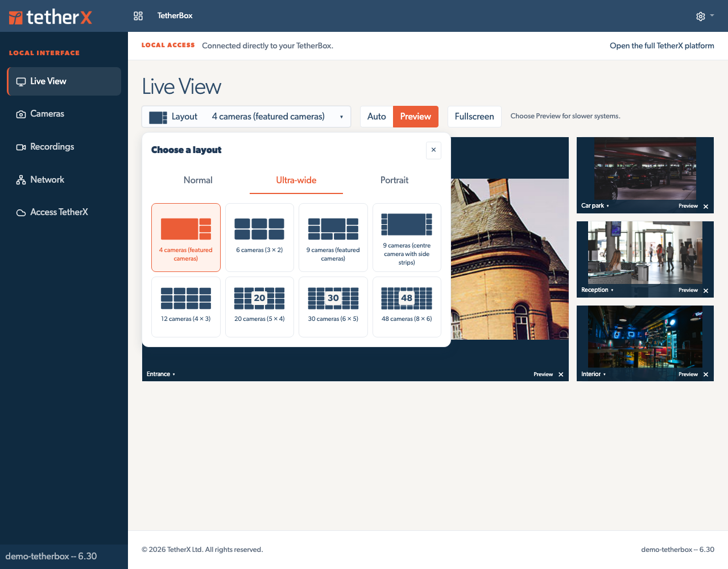Click the Recordings video icon
Screen dimensions: 728x569
click(x=21, y=147)
